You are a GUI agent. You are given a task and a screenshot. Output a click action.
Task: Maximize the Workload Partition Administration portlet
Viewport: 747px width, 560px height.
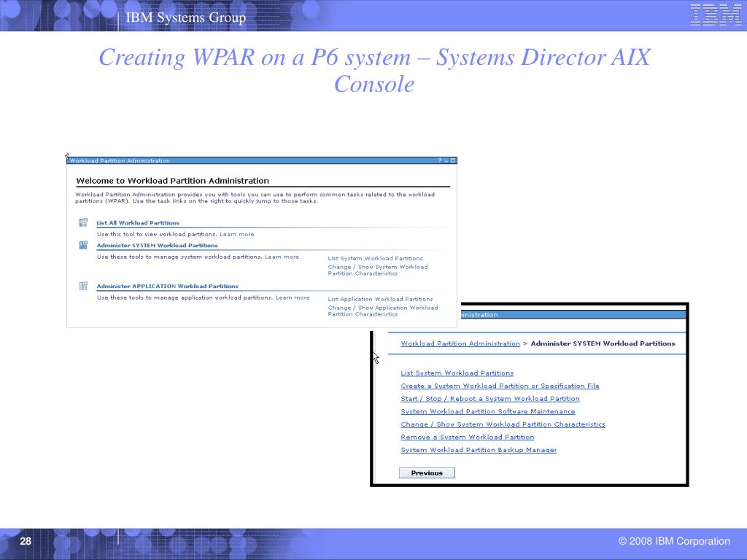pos(453,160)
